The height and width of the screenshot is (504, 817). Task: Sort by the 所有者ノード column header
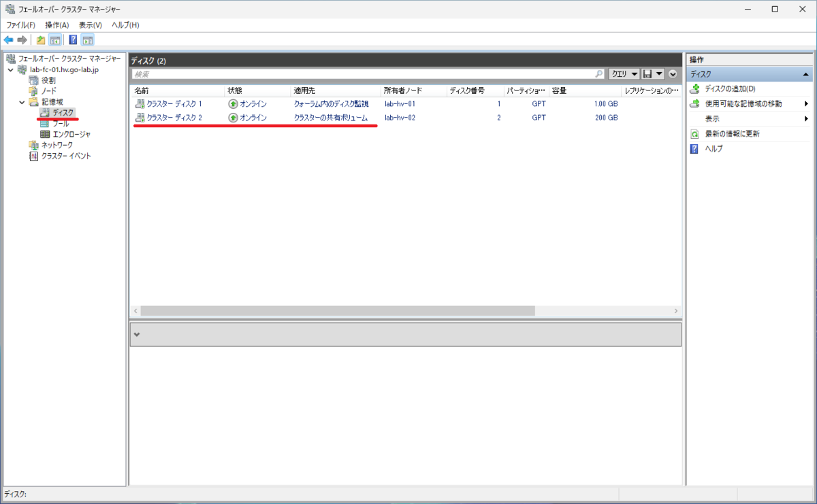(x=414, y=90)
